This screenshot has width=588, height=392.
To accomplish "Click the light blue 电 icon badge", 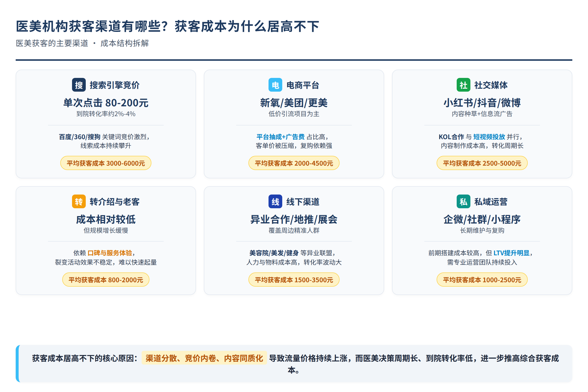I will pos(275,85).
